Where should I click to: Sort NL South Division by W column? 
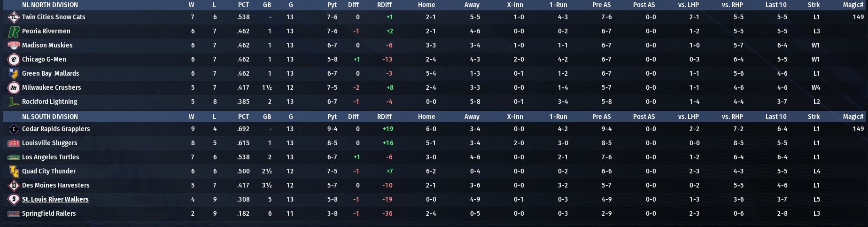click(192, 117)
